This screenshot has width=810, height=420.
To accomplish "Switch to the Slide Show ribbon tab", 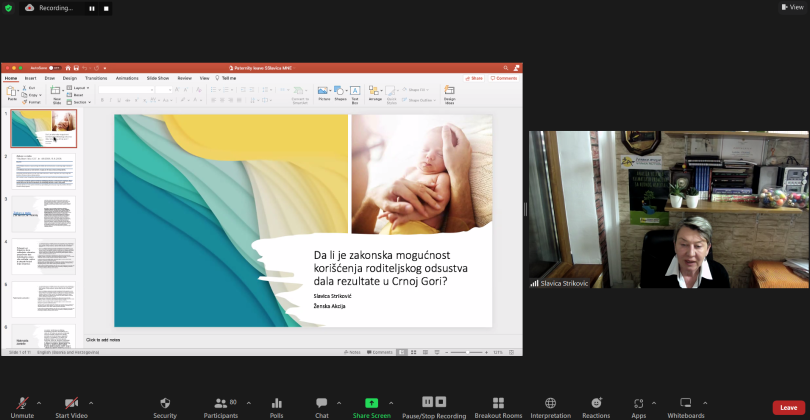I will click(x=157, y=77).
